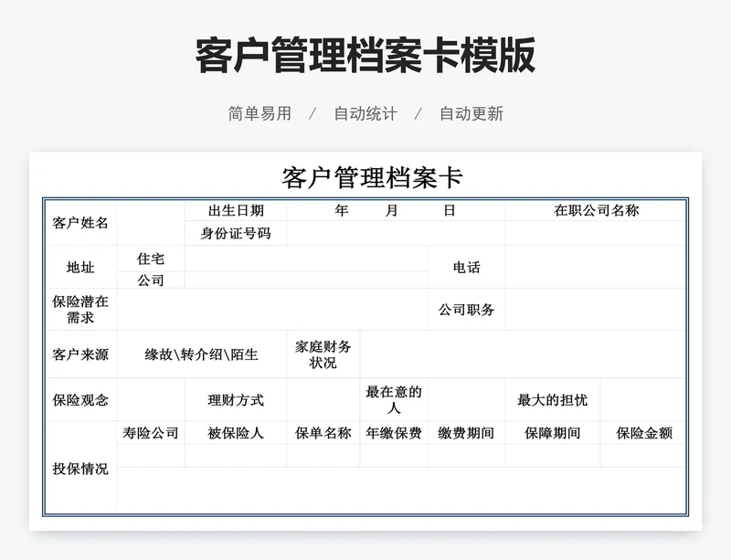Select the 地址 label cell
731x560 pixels.
(x=80, y=267)
